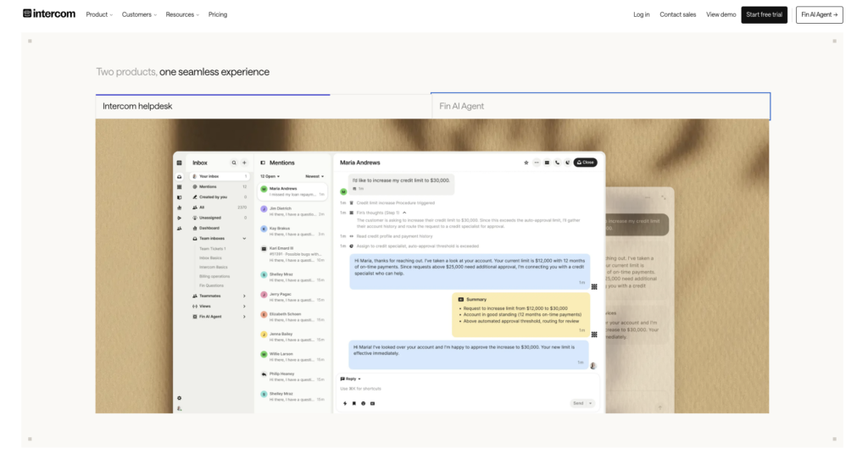Viewport: 868px width, 454px height.
Task: Click the panel toggle icon beside Mentions heading
Action: pos(263,163)
